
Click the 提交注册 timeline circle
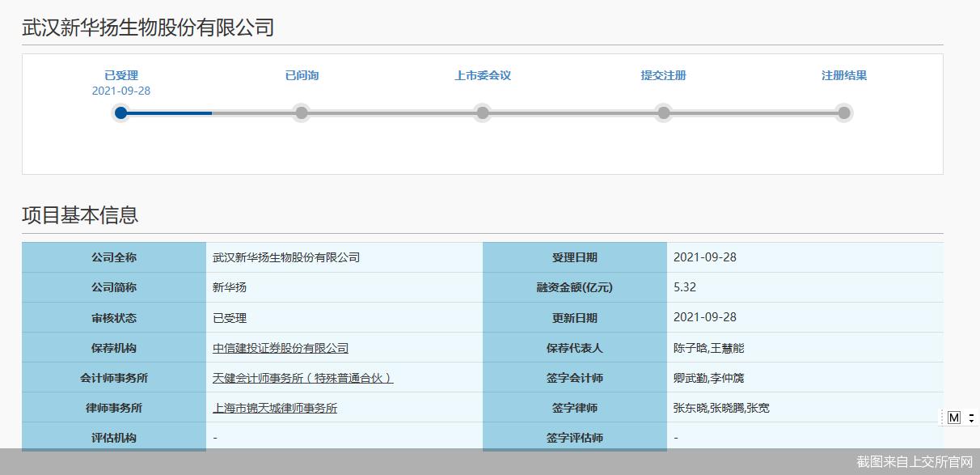pyautogui.click(x=664, y=112)
